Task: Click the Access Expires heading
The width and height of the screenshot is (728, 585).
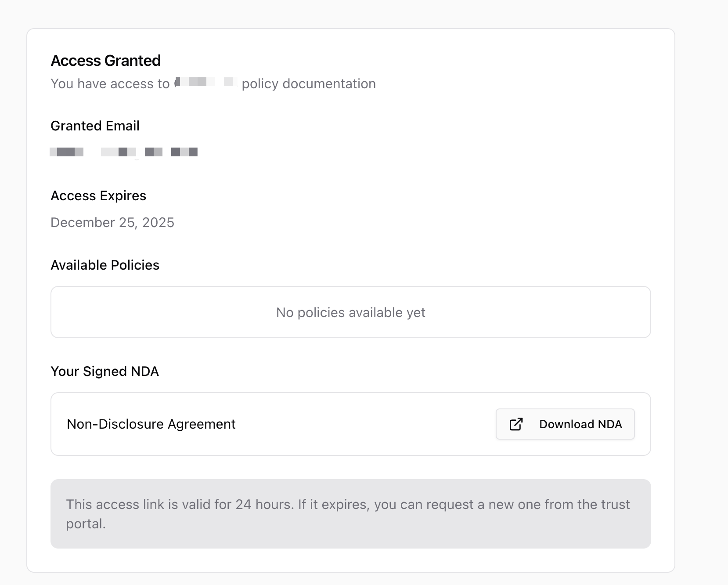Action: (98, 196)
